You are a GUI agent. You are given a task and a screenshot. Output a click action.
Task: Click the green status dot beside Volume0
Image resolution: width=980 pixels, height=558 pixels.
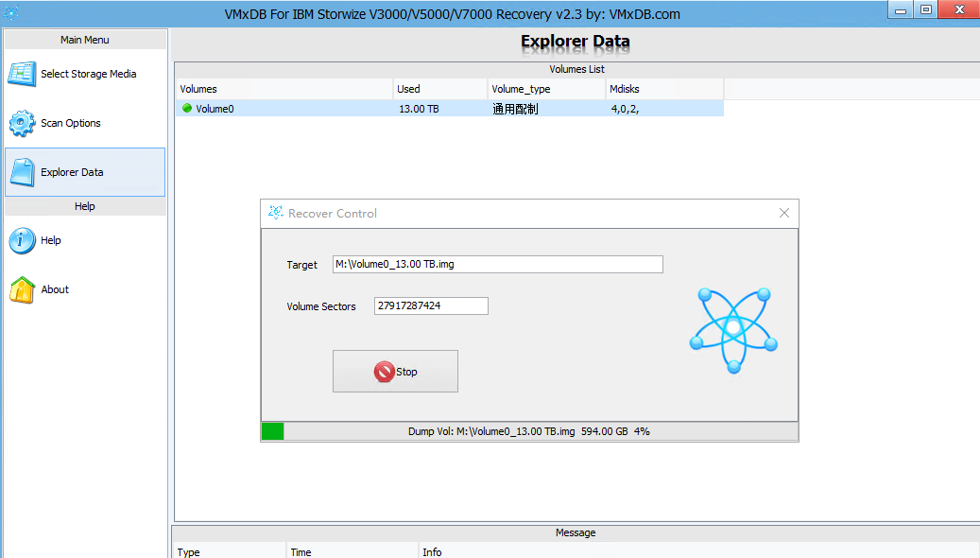(187, 108)
